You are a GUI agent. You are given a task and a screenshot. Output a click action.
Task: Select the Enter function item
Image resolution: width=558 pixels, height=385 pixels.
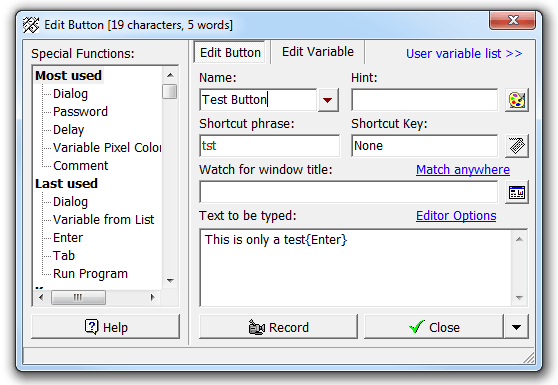coord(68,238)
